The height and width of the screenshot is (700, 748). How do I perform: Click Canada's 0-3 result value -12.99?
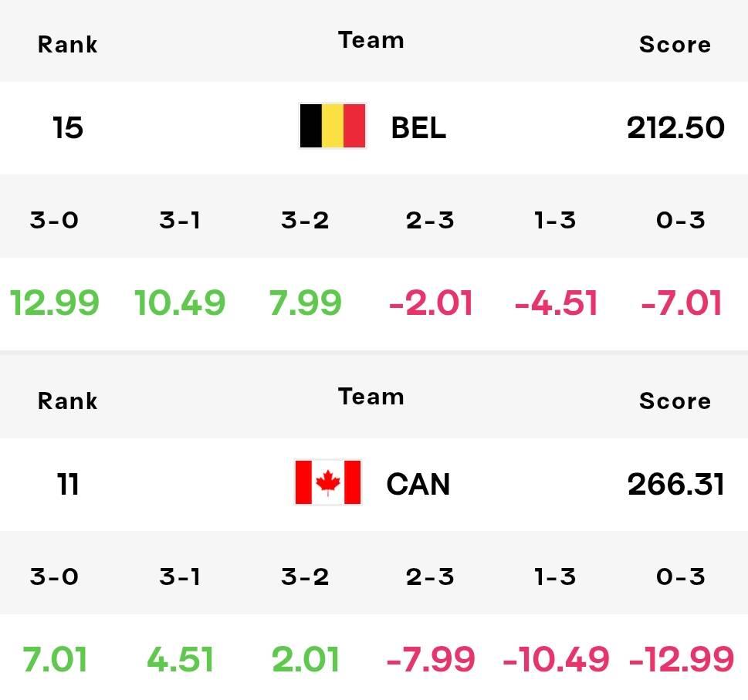(681, 659)
